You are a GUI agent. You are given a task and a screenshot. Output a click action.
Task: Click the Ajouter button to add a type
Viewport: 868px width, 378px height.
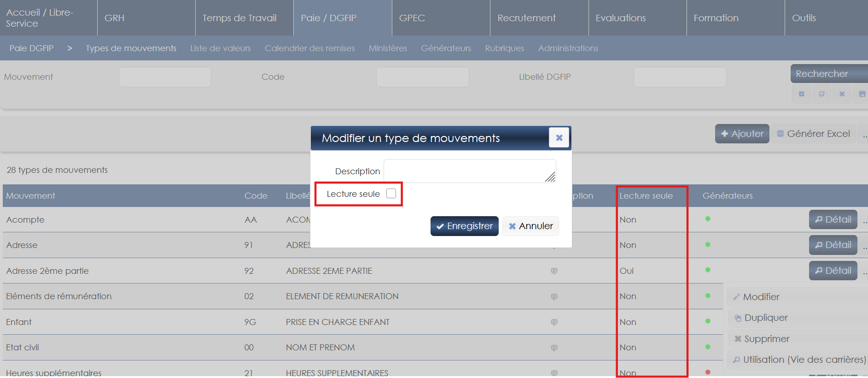tap(742, 134)
